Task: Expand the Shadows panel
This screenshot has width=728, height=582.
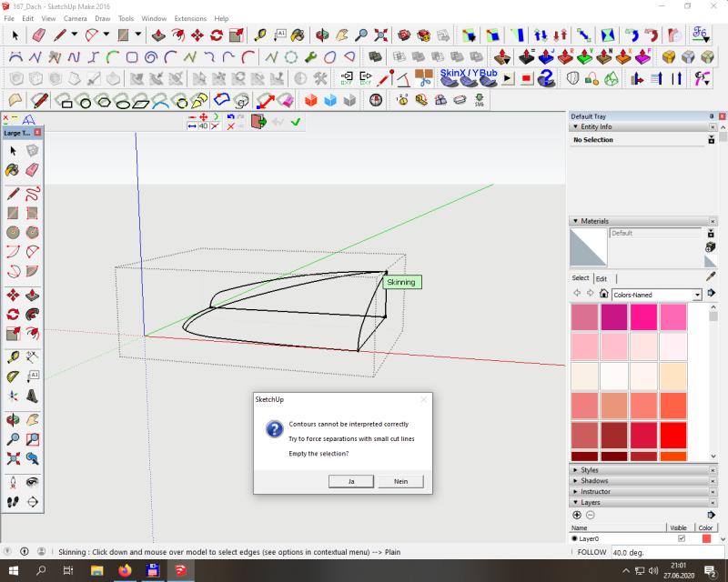Action: 593,481
